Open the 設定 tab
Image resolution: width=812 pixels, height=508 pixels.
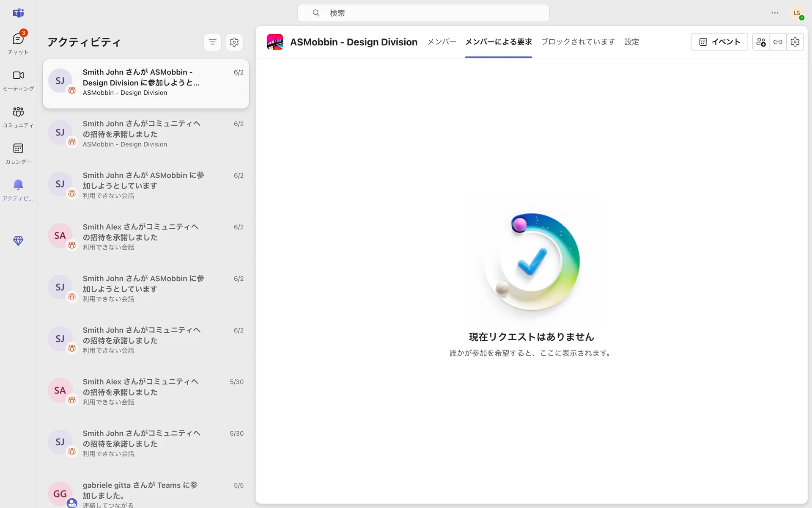631,42
